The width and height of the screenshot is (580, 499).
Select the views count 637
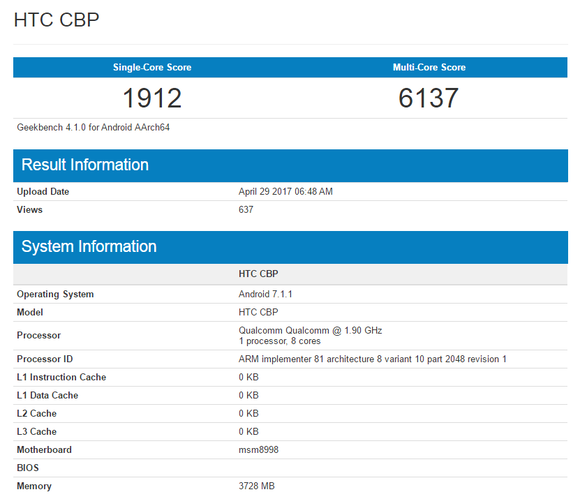246,210
